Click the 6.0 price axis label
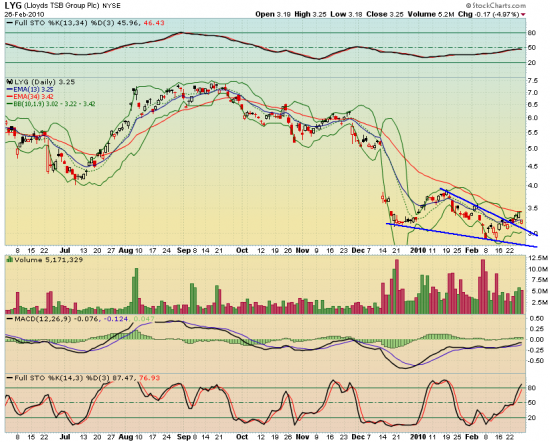 pyautogui.click(x=532, y=118)
